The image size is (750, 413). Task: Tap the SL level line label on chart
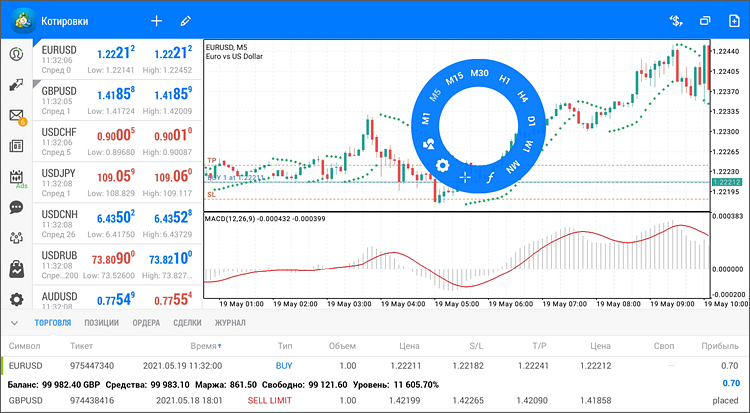(211, 195)
